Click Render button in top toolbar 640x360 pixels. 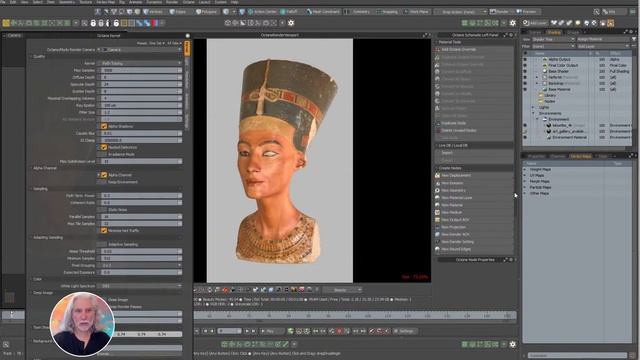coord(500,12)
